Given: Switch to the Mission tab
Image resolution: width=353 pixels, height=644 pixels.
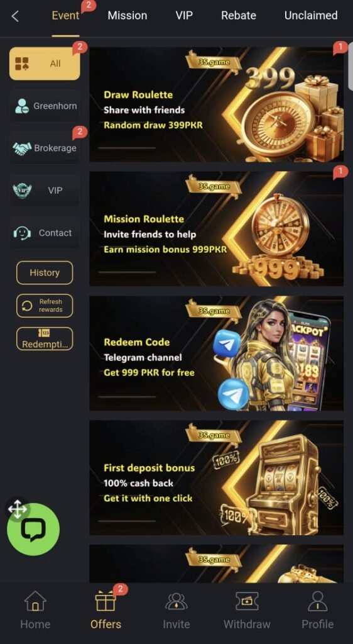Looking at the screenshot, I should point(127,16).
